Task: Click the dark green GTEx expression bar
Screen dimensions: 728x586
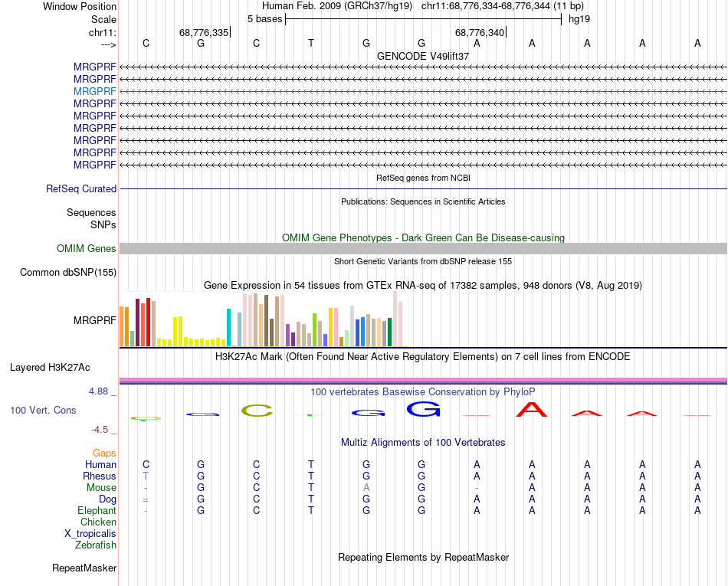Action: click(390, 332)
